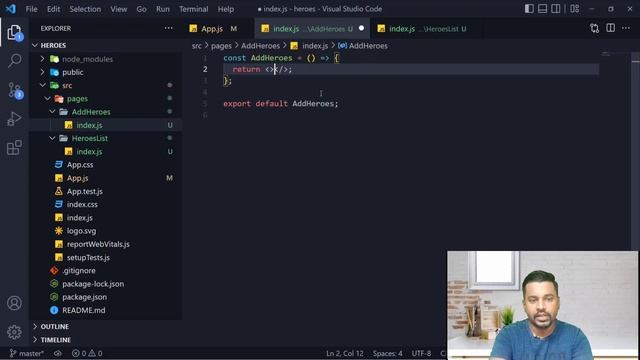This screenshot has width=640, height=360.
Task: Open the File menu
Action: pyautogui.click(x=31, y=9)
